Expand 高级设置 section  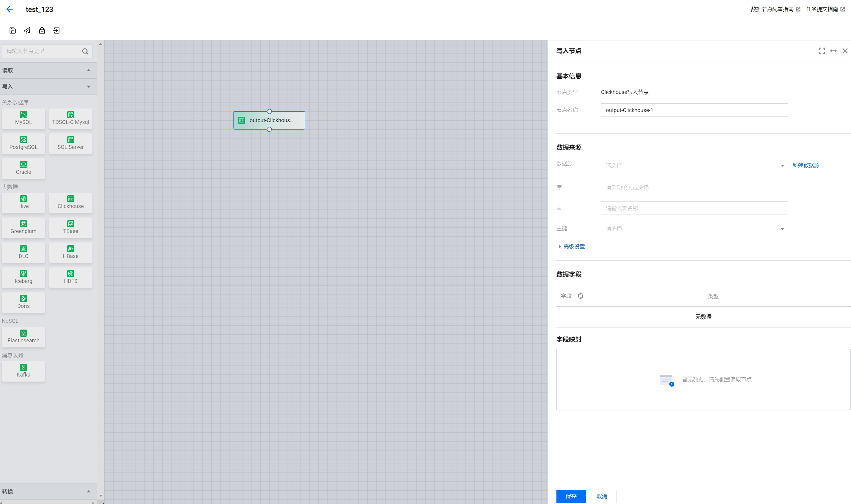[574, 247]
